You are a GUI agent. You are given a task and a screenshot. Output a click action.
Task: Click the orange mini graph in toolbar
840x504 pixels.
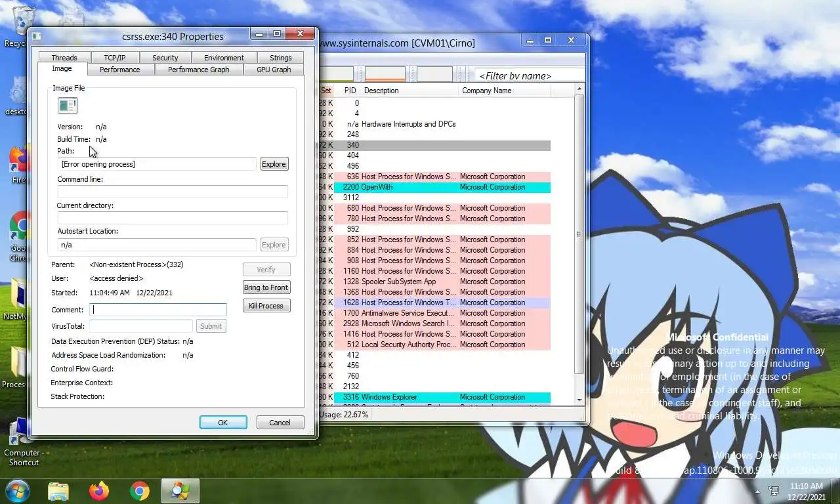[385, 75]
